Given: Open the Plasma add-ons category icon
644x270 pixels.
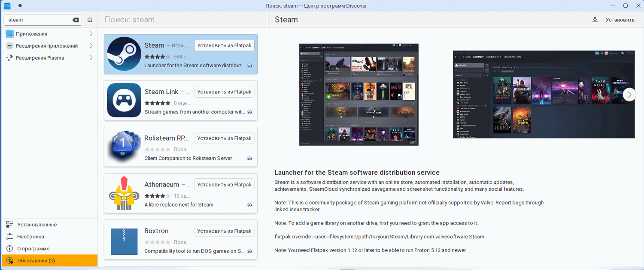Looking at the screenshot, I should click(9, 57).
